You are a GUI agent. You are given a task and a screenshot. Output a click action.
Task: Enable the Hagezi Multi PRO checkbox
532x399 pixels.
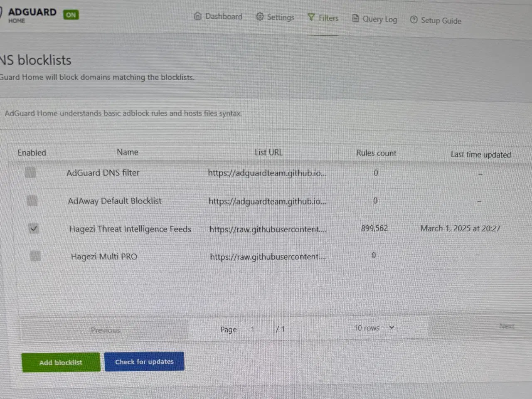point(36,256)
